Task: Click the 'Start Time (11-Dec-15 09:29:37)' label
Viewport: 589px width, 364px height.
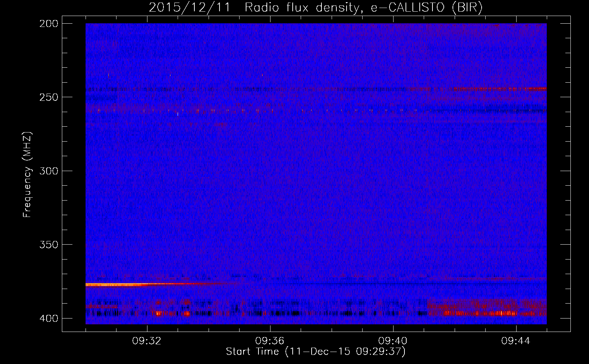Action: pyautogui.click(x=316, y=352)
